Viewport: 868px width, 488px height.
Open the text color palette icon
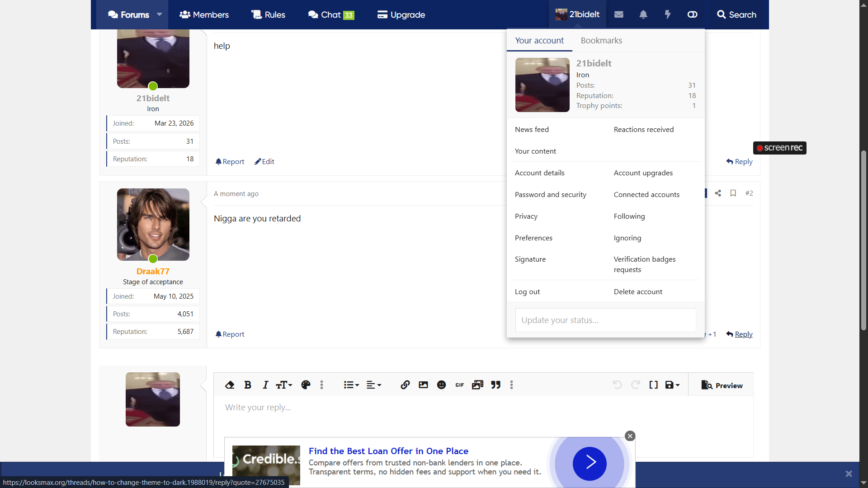pos(306,385)
